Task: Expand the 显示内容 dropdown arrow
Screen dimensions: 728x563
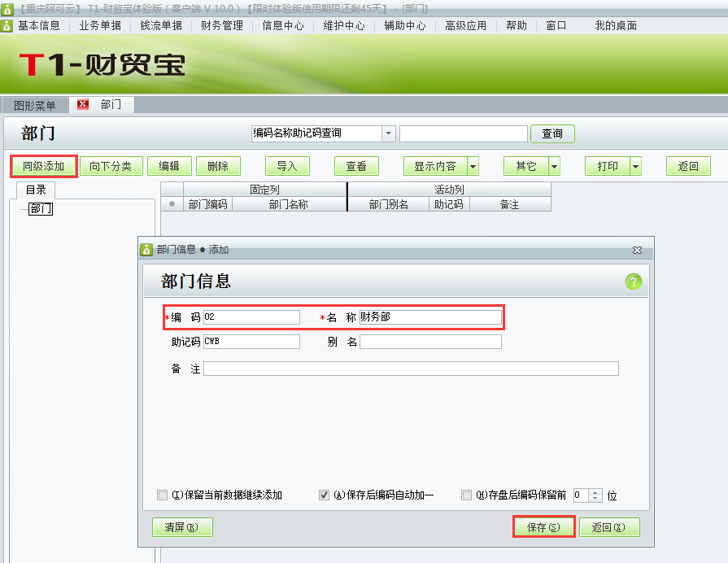Action: tap(473, 166)
